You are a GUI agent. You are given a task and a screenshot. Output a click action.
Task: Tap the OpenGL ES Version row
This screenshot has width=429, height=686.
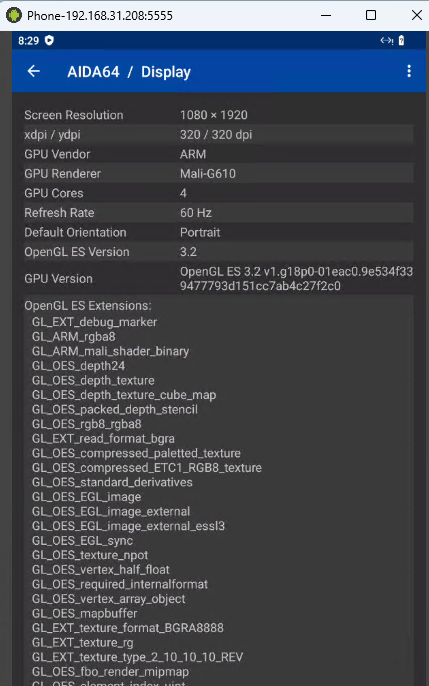click(218, 252)
